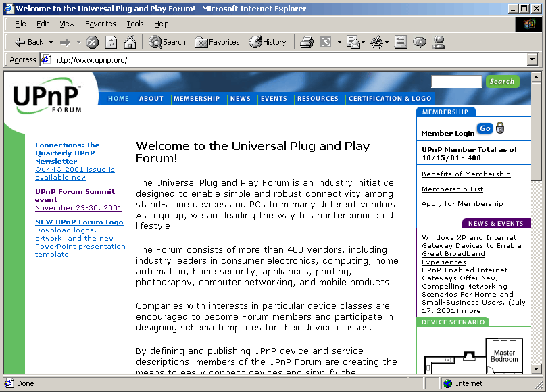Click the text Size (AA) toolbar icon

[x=376, y=43]
